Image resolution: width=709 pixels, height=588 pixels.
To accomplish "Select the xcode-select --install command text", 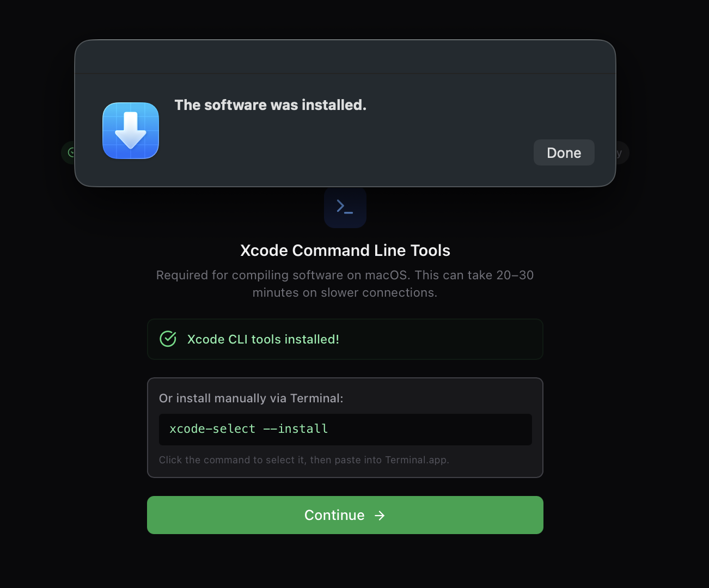I will point(248,429).
